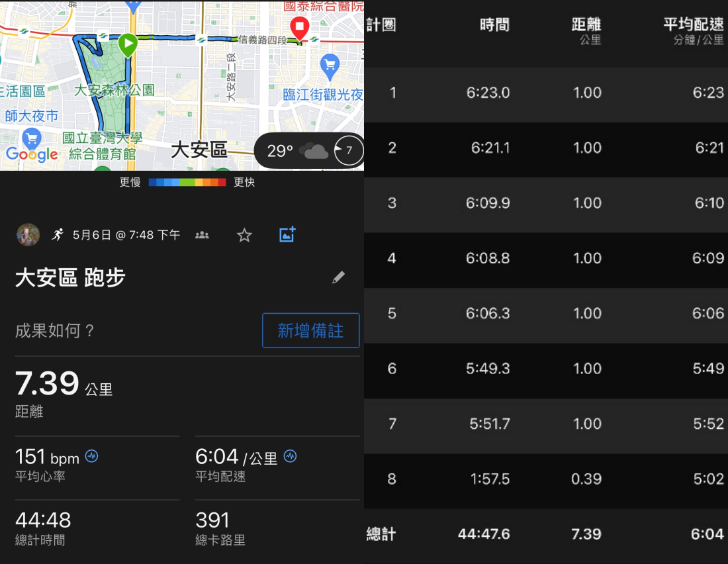Viewport: 728px width, 564px height.
Task: Click the Google logo on the map
Action: (x=32, y=154)
